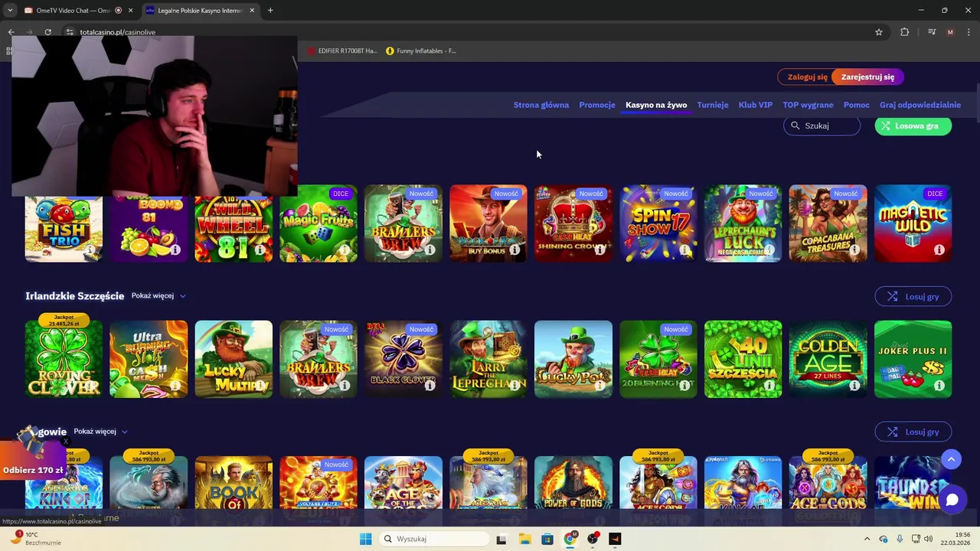This screenshot has width=980, height=551.
Task: Open Chrome three-dot menu
Action: pyautogui.click(x=969, y=32)
